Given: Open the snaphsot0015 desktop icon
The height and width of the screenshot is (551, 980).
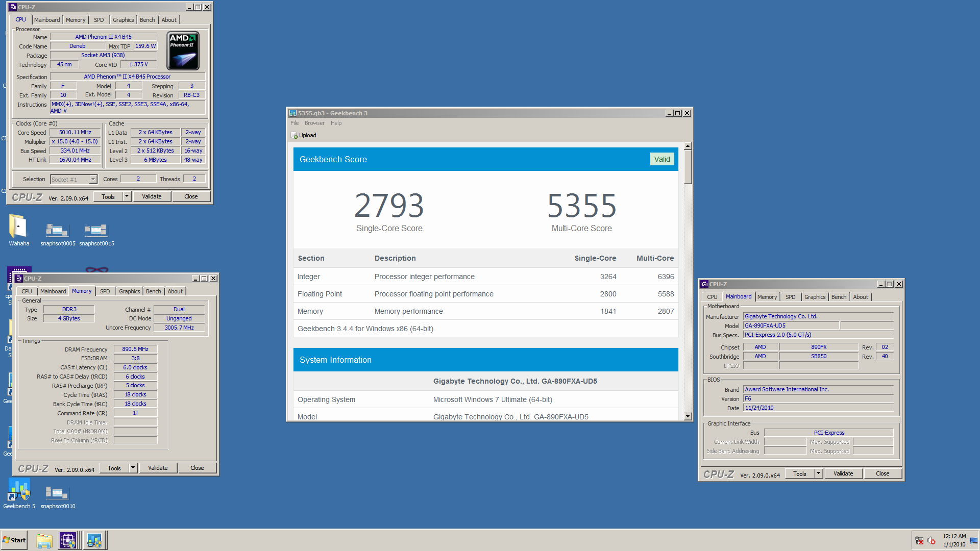Looking at the screenshot, I should pyautogui.click(x=96, y=234).
